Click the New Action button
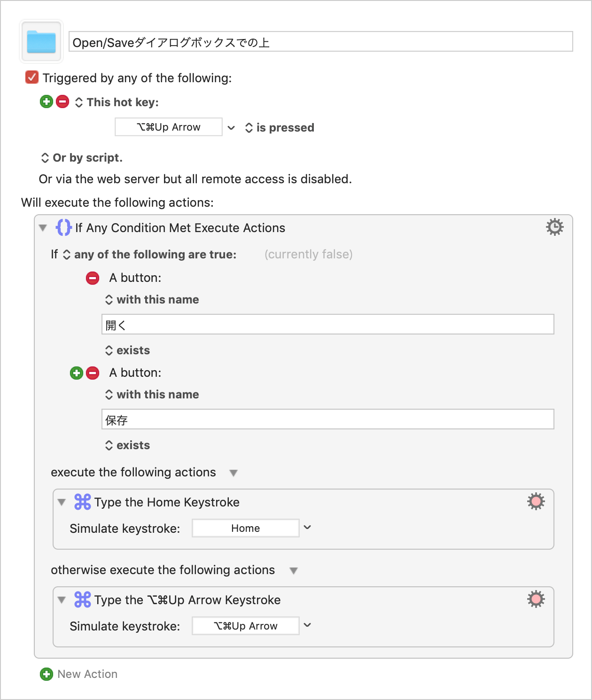Image resolution: width=592 pixels, height=700 pixels. click(79, 674)
